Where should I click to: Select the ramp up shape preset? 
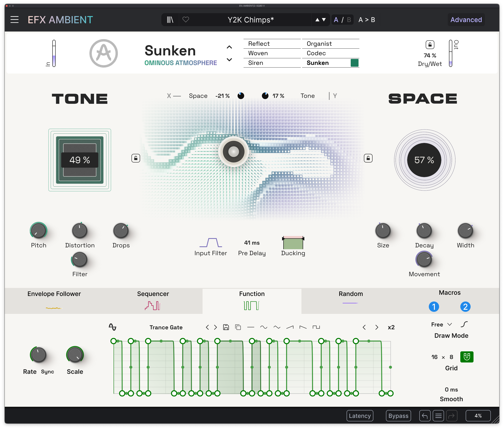point(290,327)
